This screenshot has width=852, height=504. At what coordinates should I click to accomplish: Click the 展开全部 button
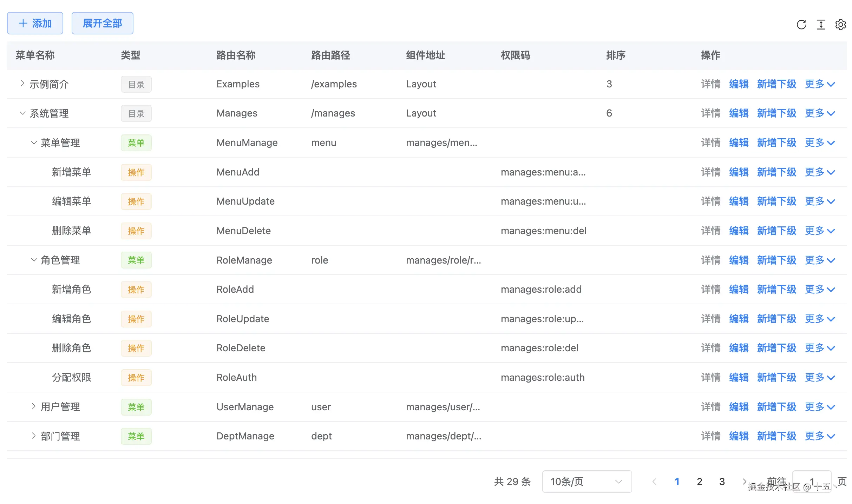[102, 23]
